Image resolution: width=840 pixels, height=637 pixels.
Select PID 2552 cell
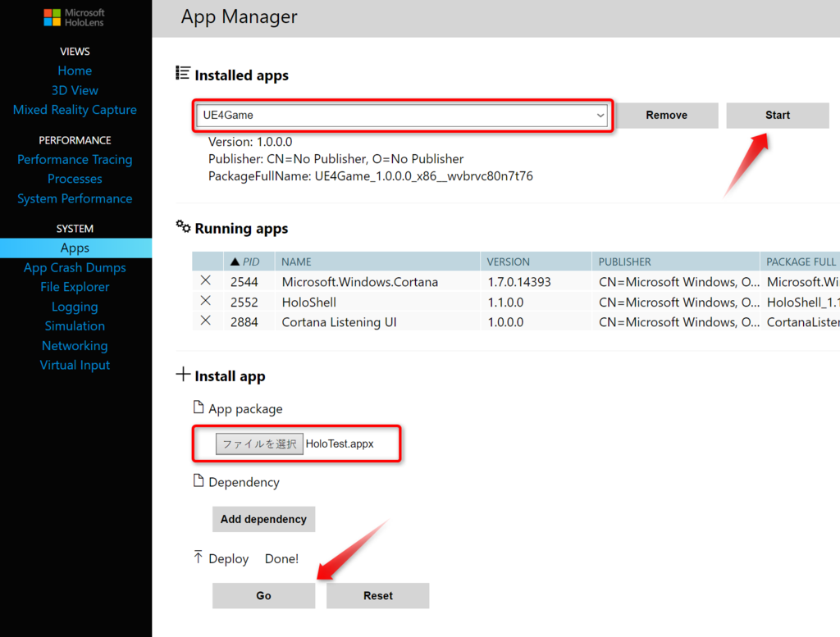click(x=244, y=303)
